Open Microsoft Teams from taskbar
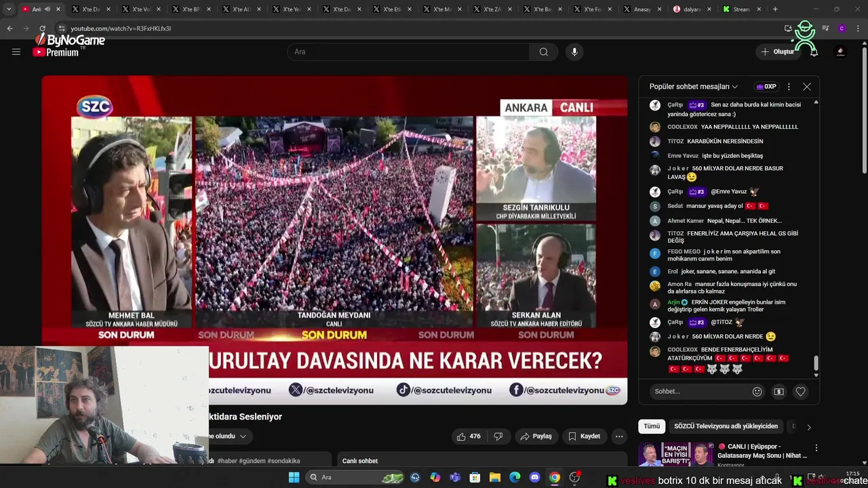 click(455, 477)
